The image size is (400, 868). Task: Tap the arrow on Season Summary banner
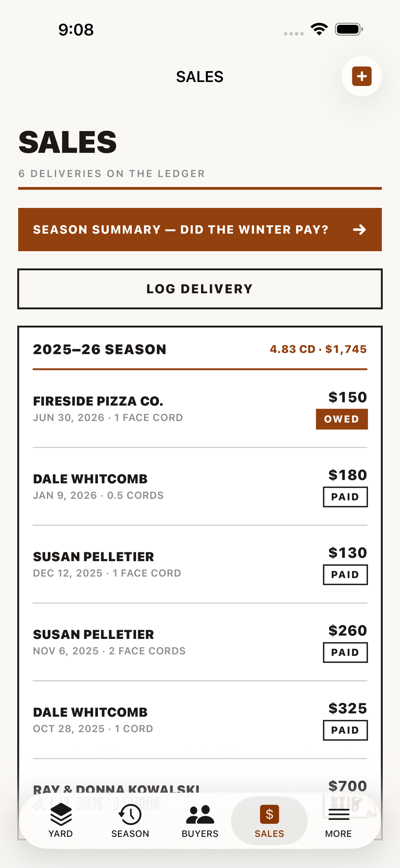point(359,229)
